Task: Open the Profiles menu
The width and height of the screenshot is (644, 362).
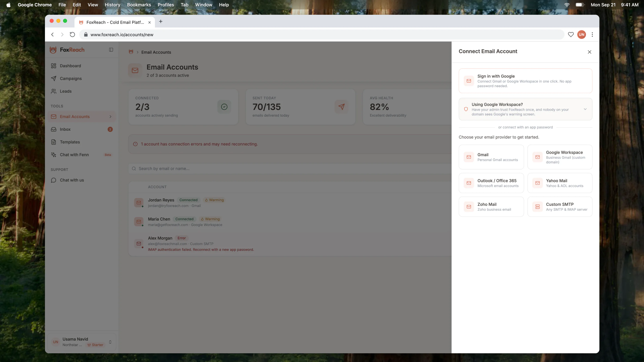Action: pyautogui.click(x=165, y=5)
